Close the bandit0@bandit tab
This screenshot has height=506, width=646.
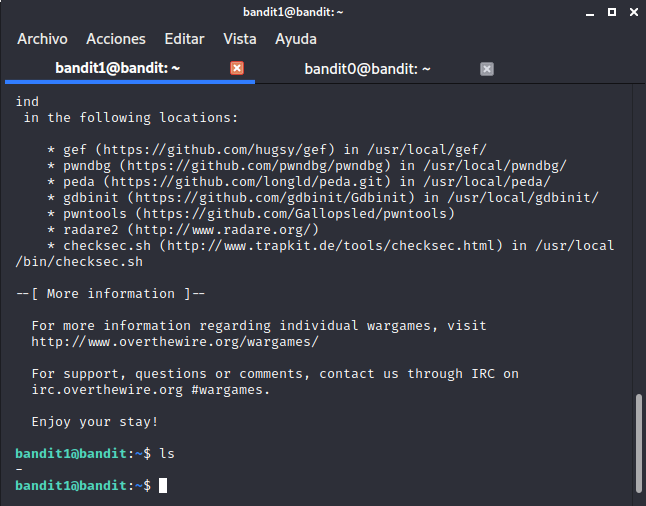pyautogui.click(x=487, y=69)
